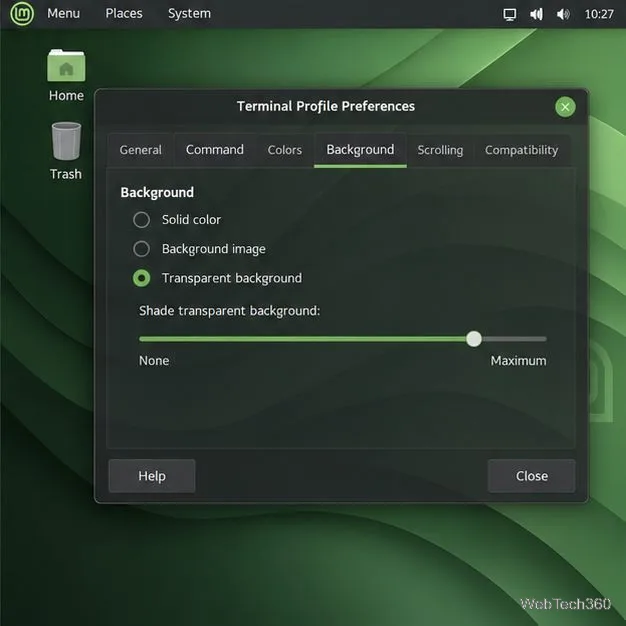Click the 10:27 clock in panel

[599, 14]
